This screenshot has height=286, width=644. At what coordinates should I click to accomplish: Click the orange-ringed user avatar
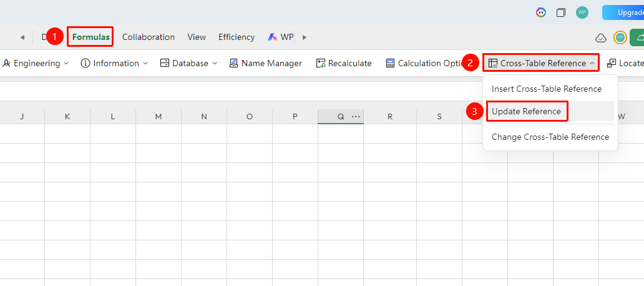(x=620, y=37)
